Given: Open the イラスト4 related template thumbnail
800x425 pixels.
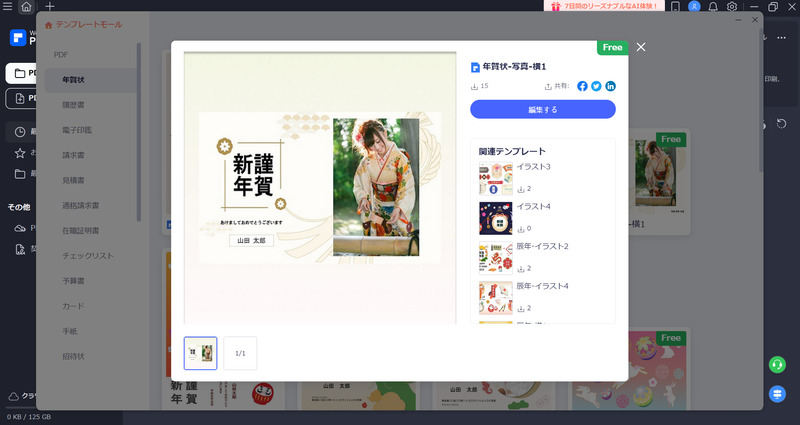Looking at the screenshot, I should coord(495,218).
